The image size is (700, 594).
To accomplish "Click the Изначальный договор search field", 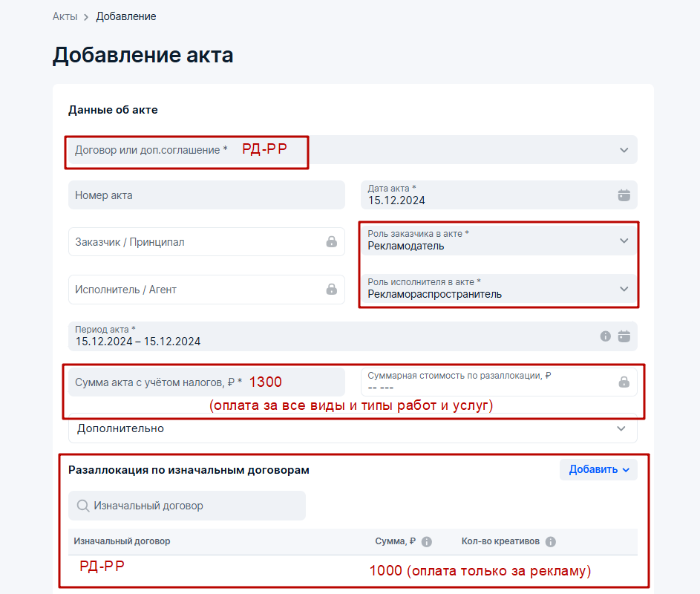I will pos(194,506).
